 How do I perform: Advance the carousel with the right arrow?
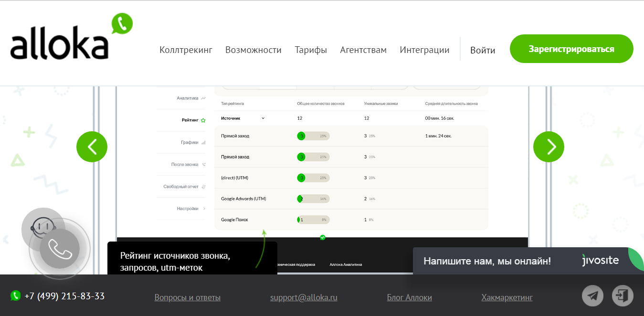pyautogui.click(x=549, y=147)
